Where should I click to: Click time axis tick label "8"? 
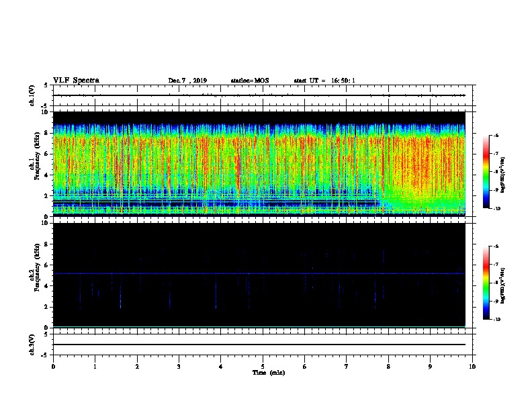coord(388,366)
